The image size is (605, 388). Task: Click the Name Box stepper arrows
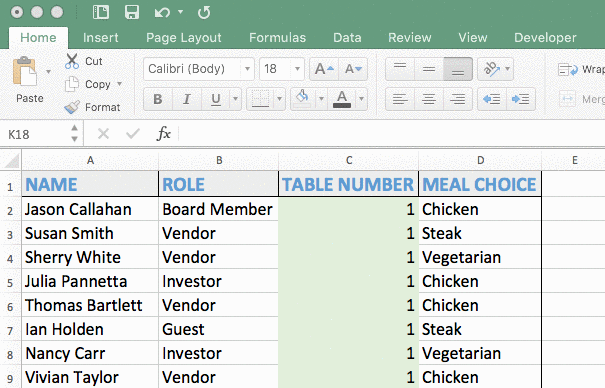pyautogui.click(x=75, y=133)
